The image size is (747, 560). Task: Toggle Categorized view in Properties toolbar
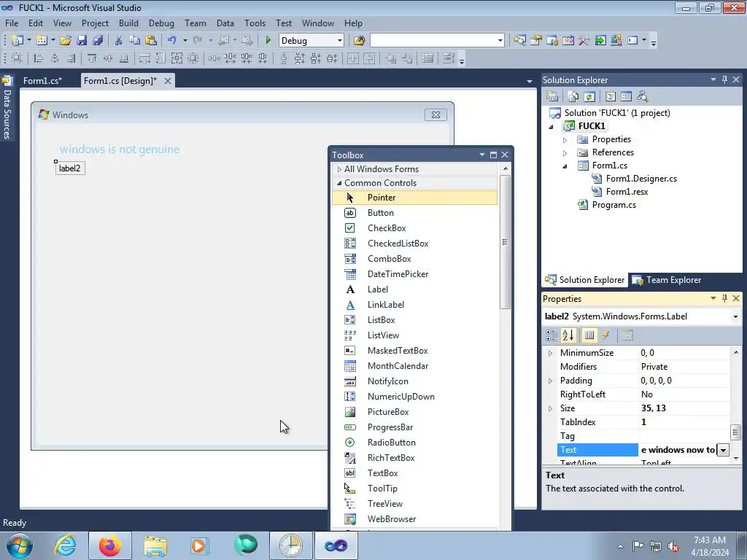[x=551, y=335]
